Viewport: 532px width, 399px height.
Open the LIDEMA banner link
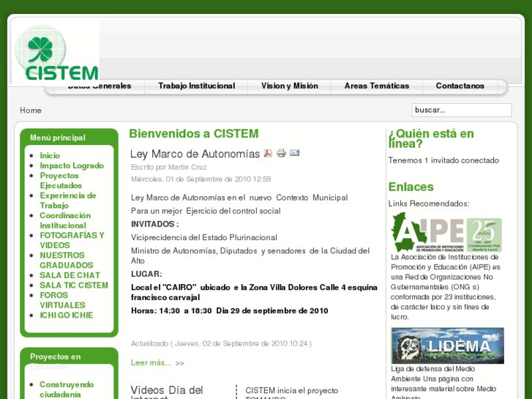pyautogui.click(x=447, y=346)
